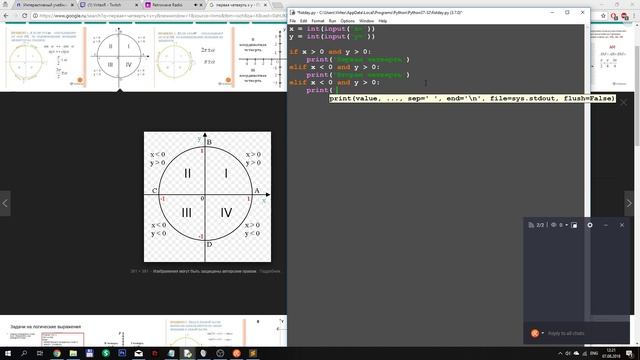The width and height of the screenshot is (640, 360).
Task: Toggle the chat viewers eye icon
Action: tap(553, 225)
